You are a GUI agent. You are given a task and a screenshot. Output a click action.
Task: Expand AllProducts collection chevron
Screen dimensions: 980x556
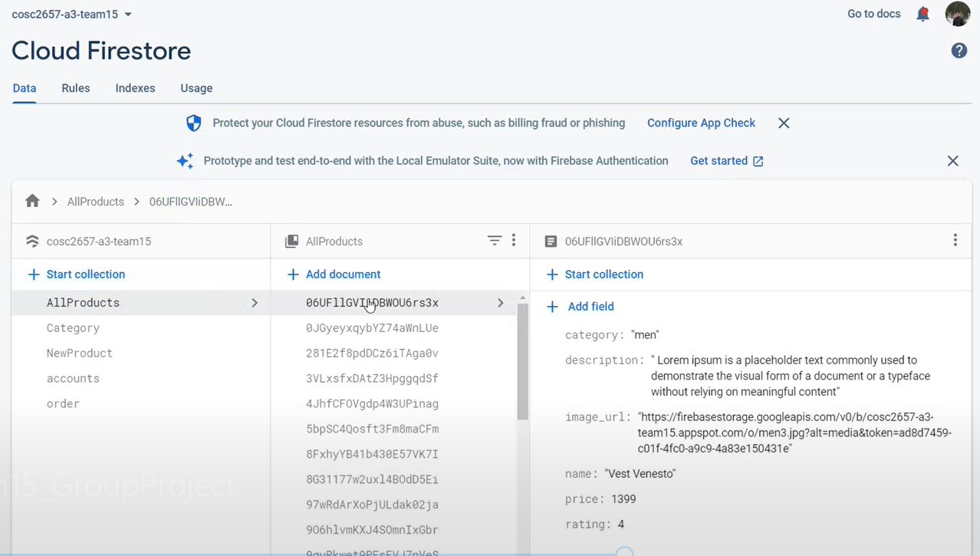click(255, 303)
